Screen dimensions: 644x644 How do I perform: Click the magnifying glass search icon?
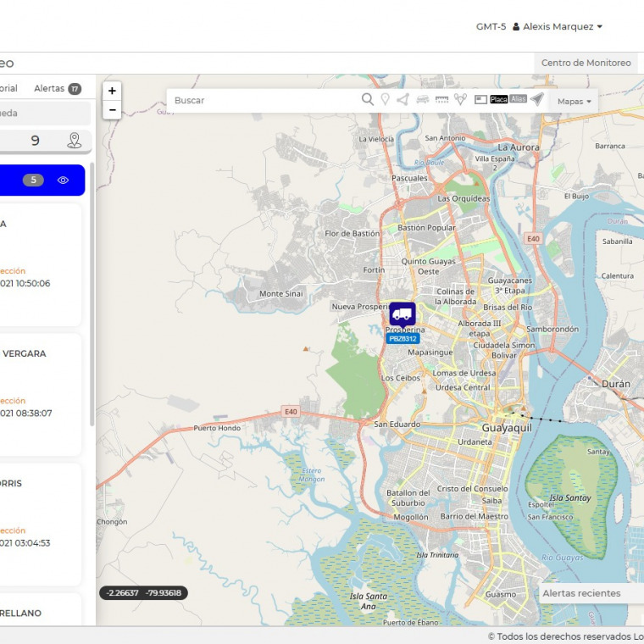(368, 99)
